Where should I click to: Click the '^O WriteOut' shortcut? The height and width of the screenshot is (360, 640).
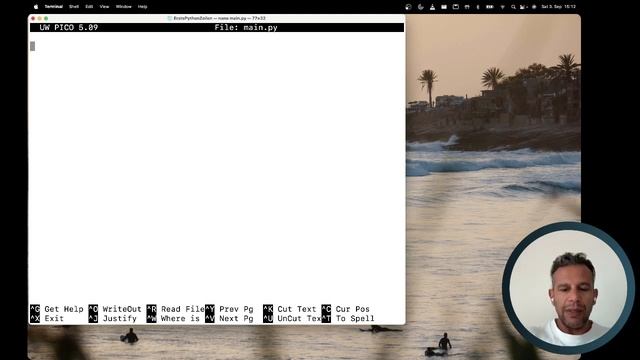(x=115, y=309)
